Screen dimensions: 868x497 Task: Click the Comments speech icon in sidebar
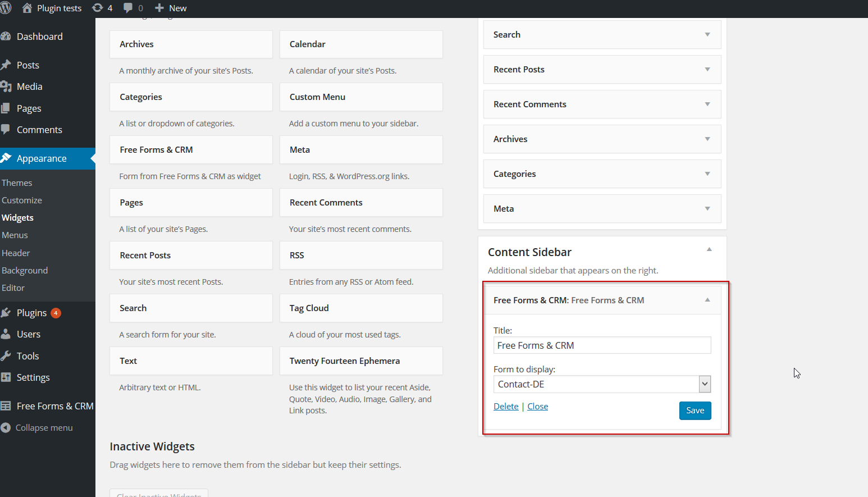[6, 130]
